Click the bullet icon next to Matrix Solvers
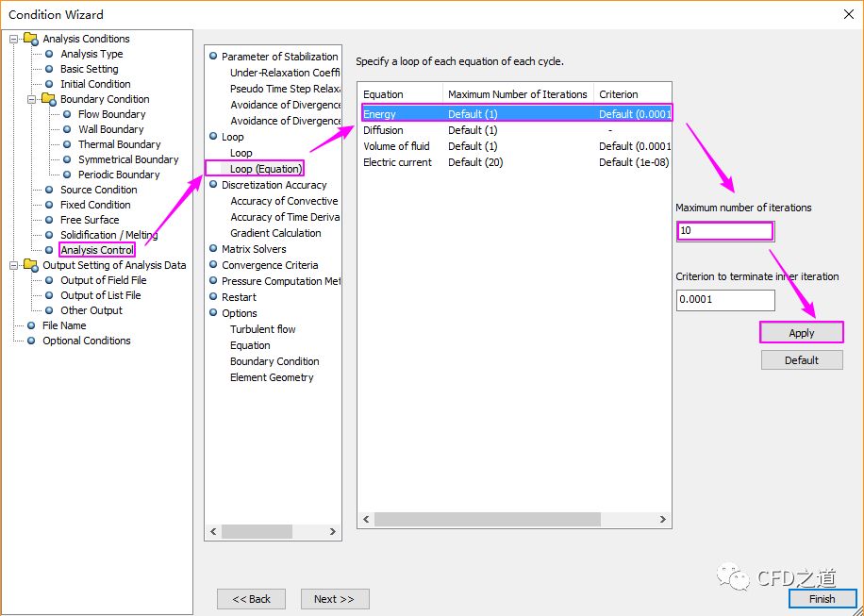Screen dimensions: 864x616 click(x=213, y=249)
